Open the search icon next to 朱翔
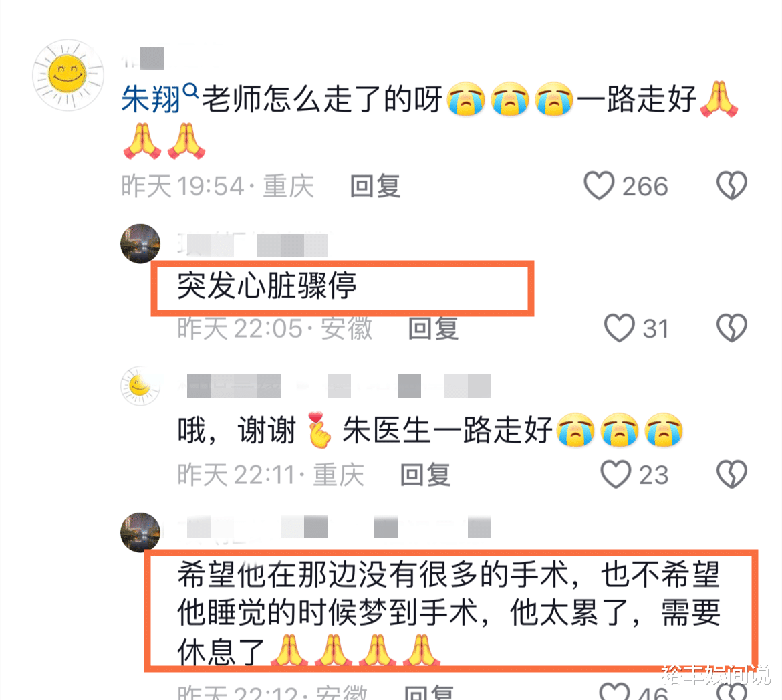782x700 pixels. click(x=190, y=92)
